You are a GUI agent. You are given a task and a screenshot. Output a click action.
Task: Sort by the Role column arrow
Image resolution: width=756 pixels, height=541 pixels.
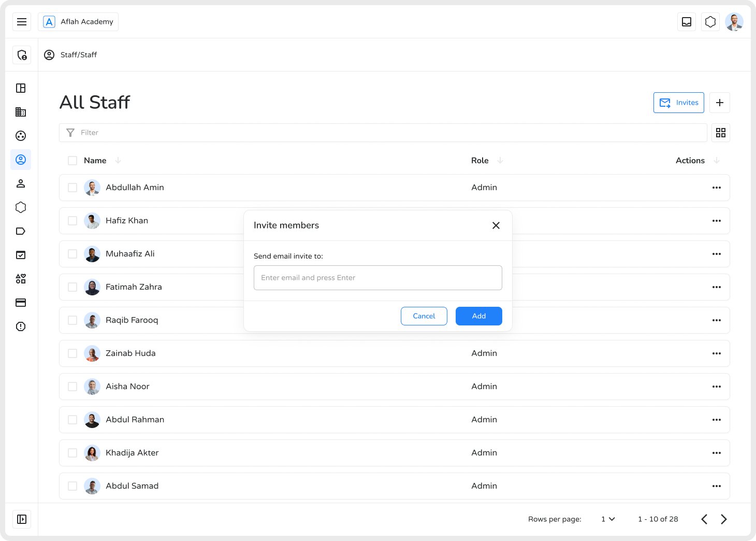(x=500, y=161)
